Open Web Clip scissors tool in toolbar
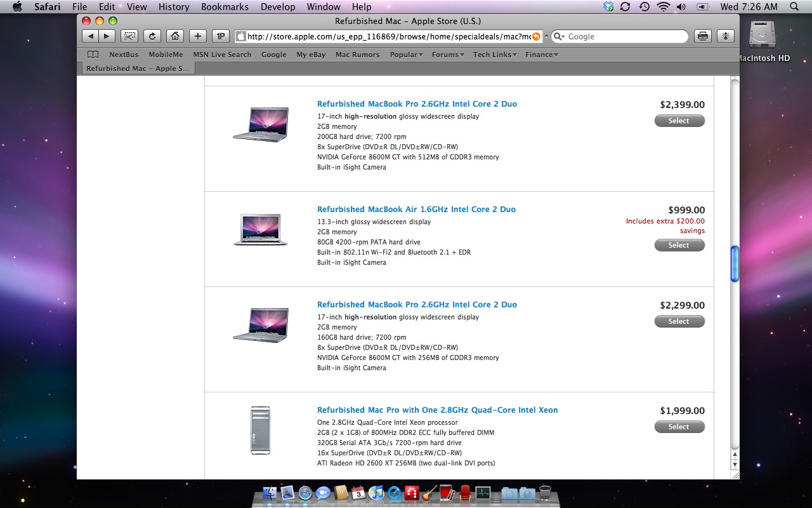Viewport: 812px width, 508px height. 129,36
